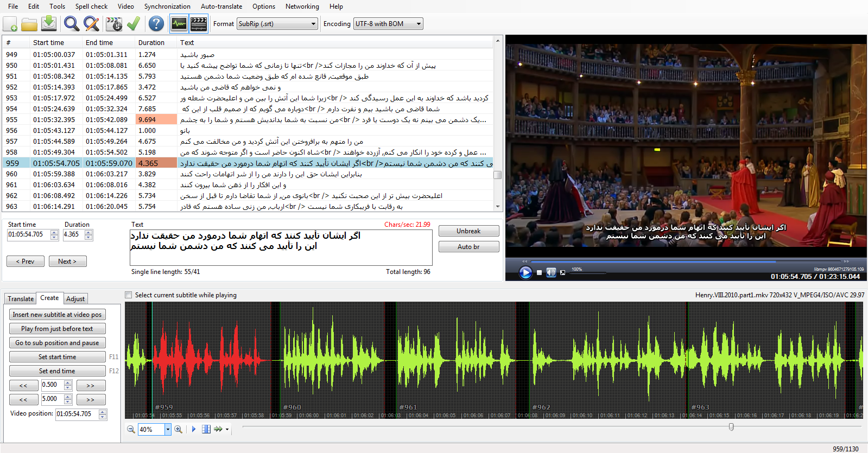Increase the 5.000 seconds step spinner
Viewport: 868px width, 453px height.
[68, 397]
